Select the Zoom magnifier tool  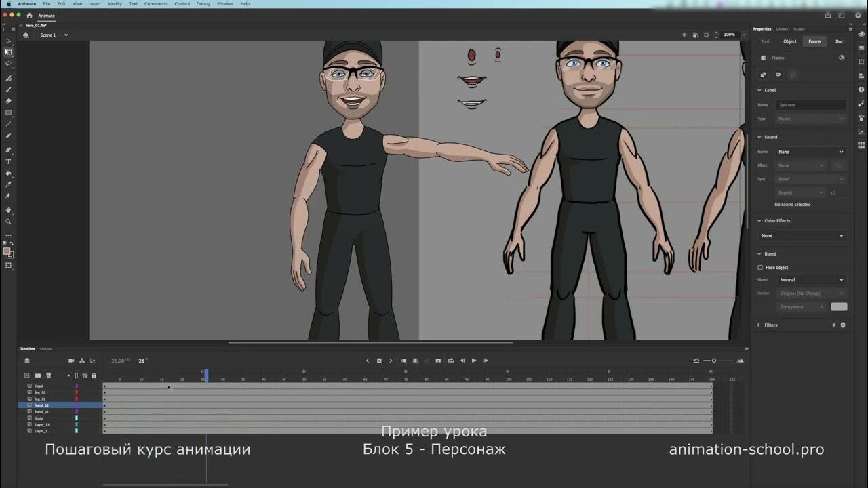[x=8, y=222]
